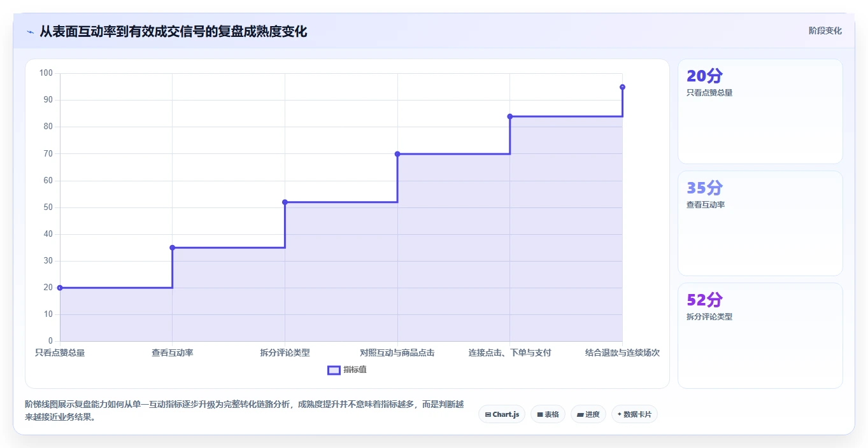Select the Chart.js tag chip
868x448 pixels.
(x=502, y=414)
